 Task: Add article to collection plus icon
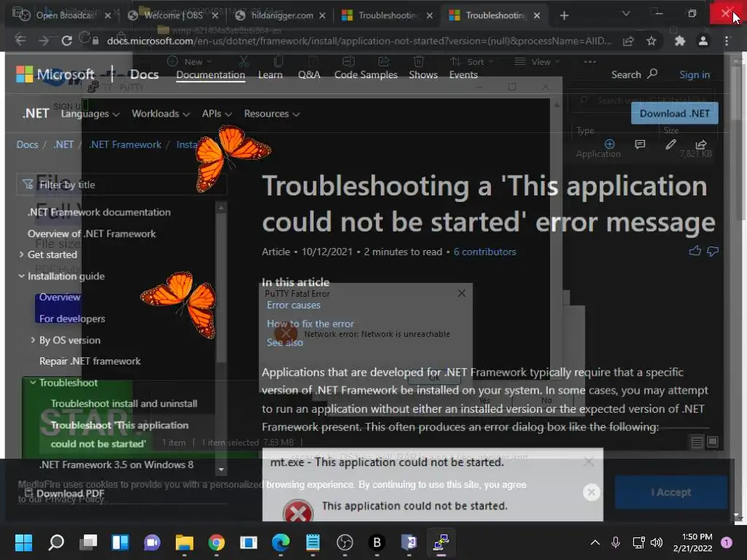pos(609,144)
